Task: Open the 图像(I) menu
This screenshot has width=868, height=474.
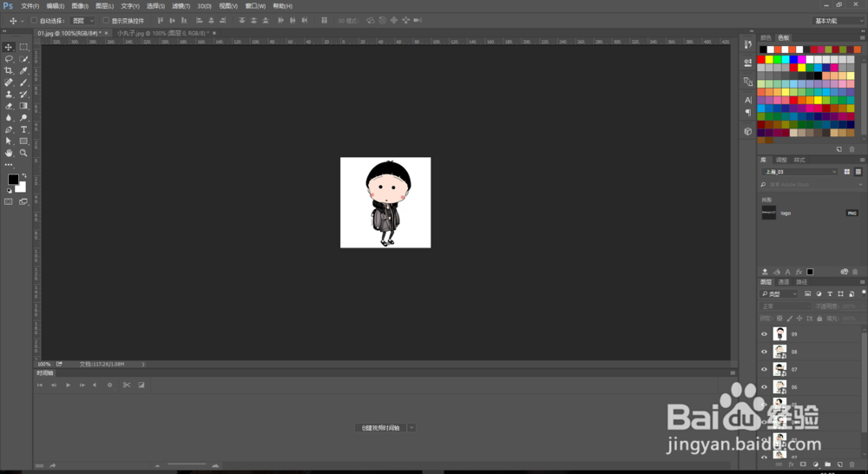Action: (x=80, y=6)
